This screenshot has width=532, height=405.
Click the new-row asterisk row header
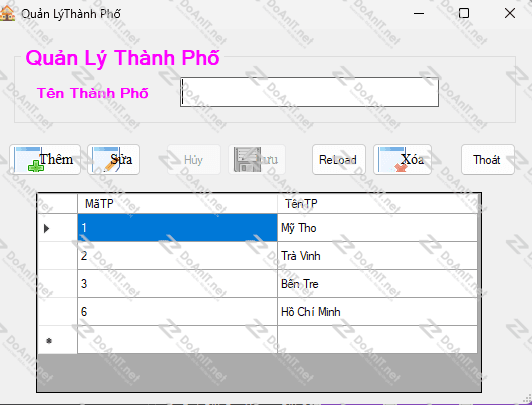(58, 340)
